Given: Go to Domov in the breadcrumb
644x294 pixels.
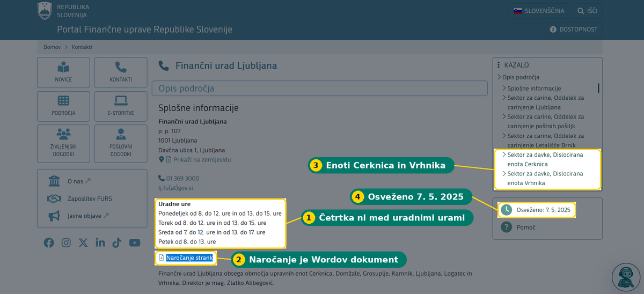Looking at the screenshot, I should 52,47.
